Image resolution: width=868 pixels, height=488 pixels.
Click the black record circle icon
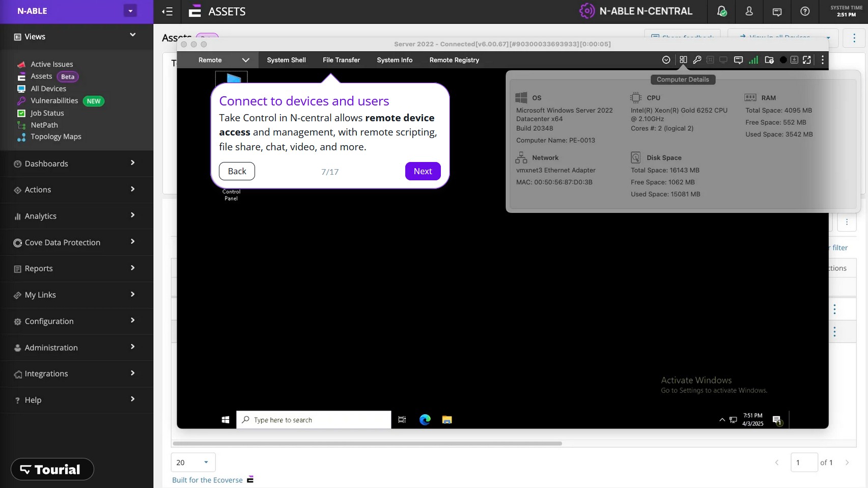783,60
